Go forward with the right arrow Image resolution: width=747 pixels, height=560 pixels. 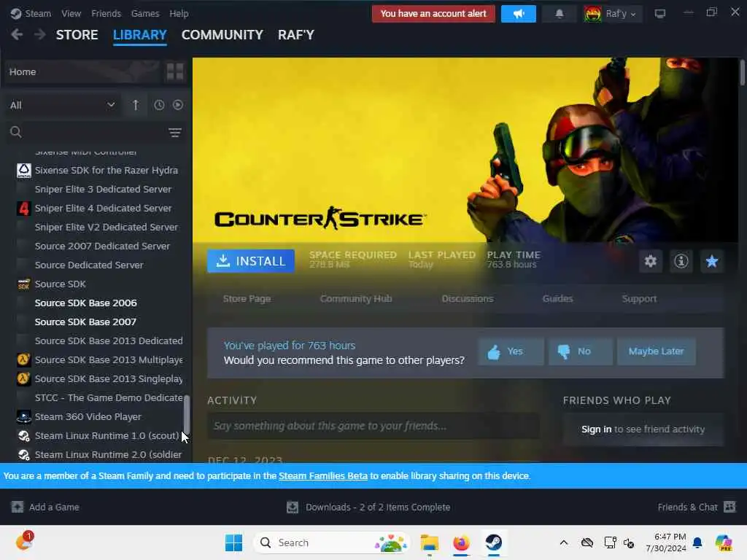coord(40,35)
